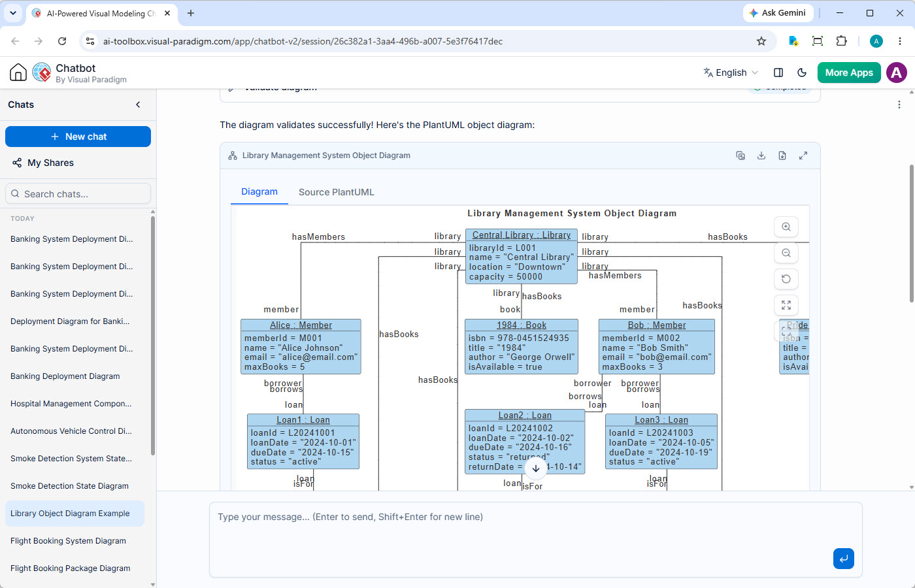
Task: Expand the diagram to fullscreen with the arrows icon
Action: [803, 155]
